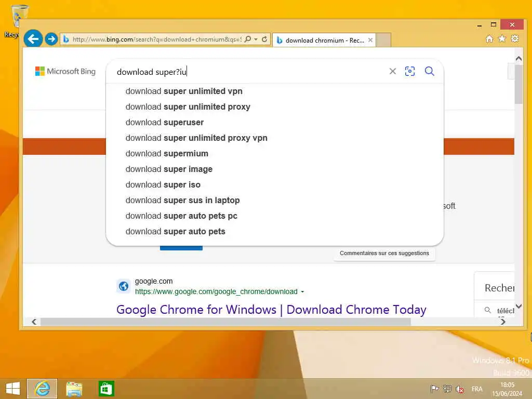Choose suggestion 'download super iso'

tap(275, 185)
